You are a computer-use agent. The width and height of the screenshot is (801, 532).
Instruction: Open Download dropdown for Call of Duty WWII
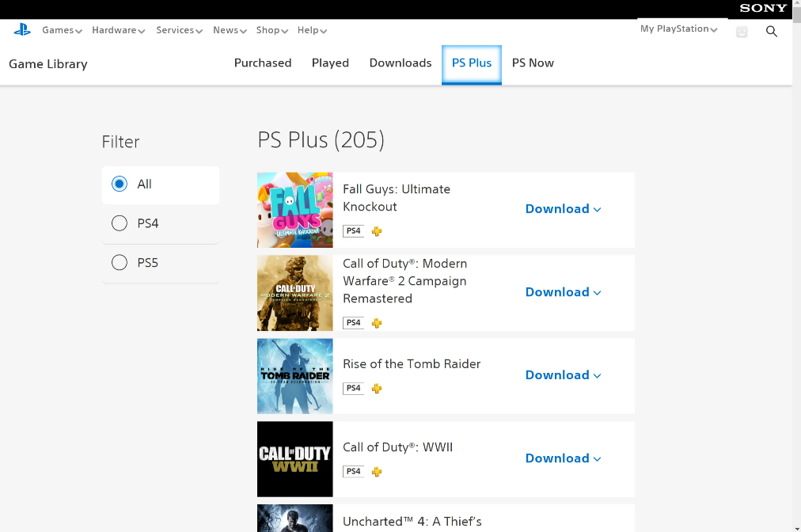click(x=563, y=458)
